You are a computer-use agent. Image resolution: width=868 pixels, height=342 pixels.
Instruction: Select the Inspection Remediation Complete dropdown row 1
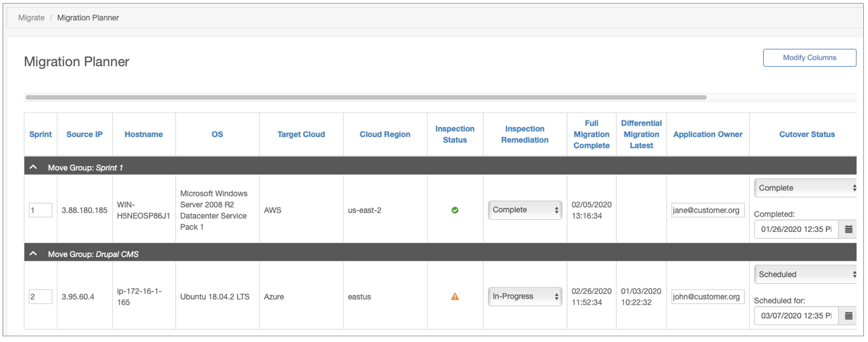pos(523,210)
